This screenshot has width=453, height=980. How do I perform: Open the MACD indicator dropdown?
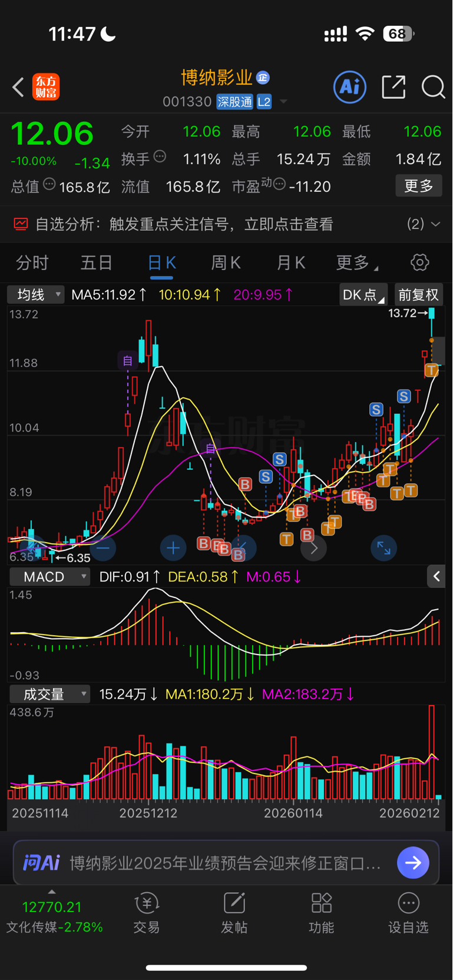(49, 577)
